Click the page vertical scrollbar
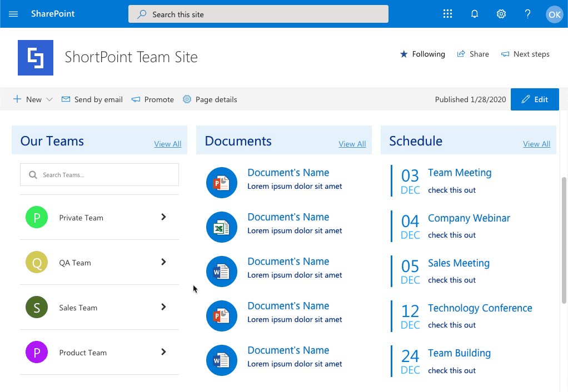This screenshot has height=392, width=568. click(564, 240)
